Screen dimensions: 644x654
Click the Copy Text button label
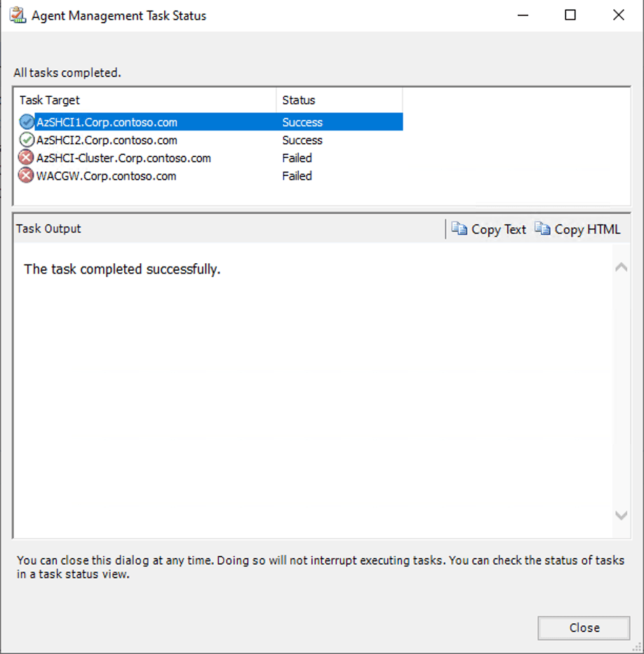(498, 229)
